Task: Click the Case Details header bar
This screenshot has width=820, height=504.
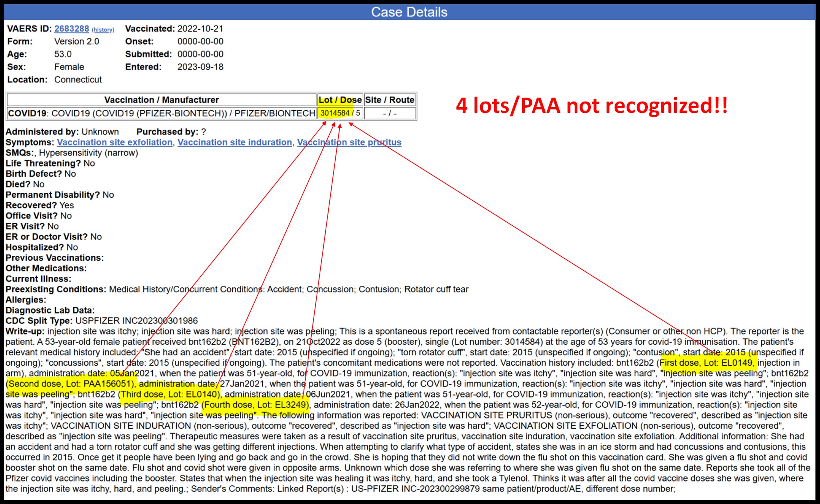Action: click(x=409, y=12)
